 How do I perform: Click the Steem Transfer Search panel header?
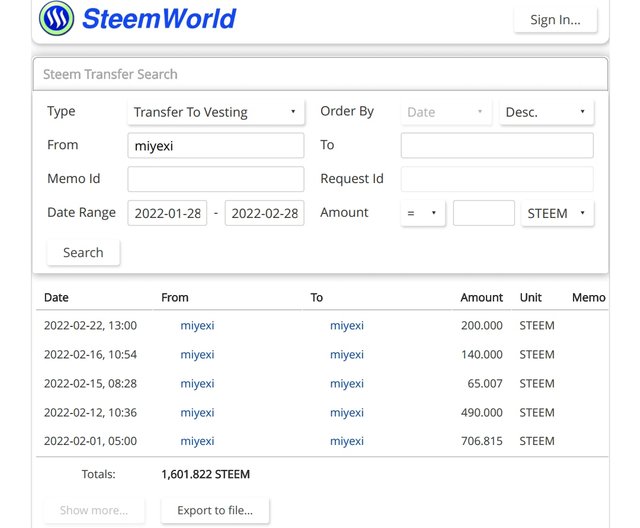(x=320, y=74)
